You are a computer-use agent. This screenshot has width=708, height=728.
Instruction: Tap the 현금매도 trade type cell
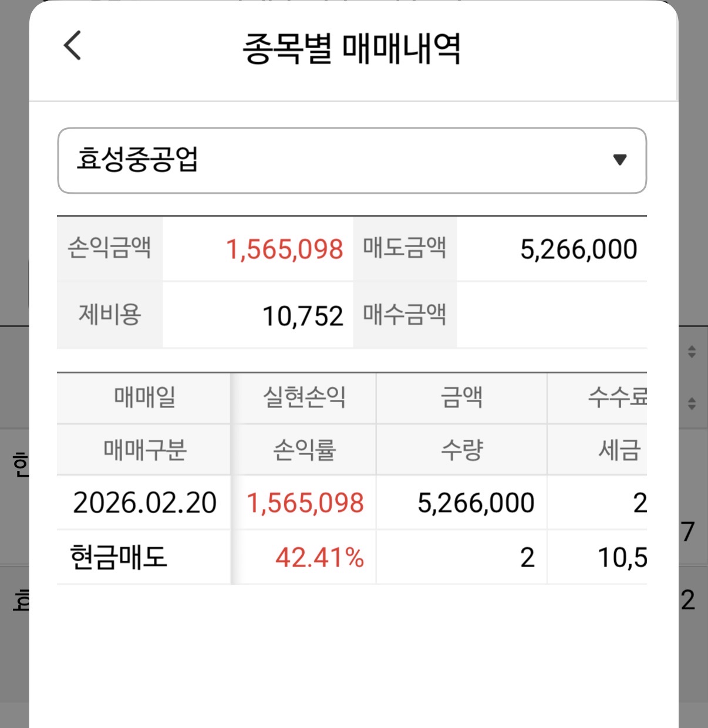[119, 557]
